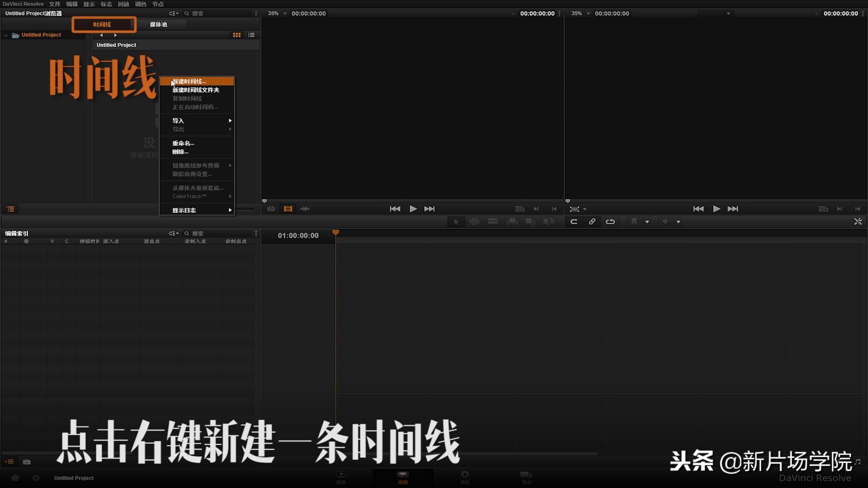Image resolution: width=868 pixels, height=488 pixels.
Task: Click the insert clip icon
Action: (512, 221)
